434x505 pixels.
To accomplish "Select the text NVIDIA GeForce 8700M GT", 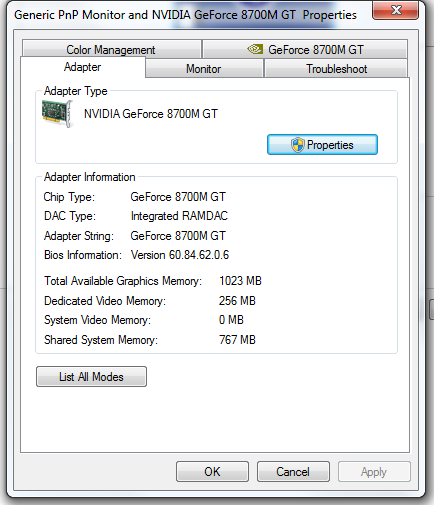I will (x=151, y=114).
